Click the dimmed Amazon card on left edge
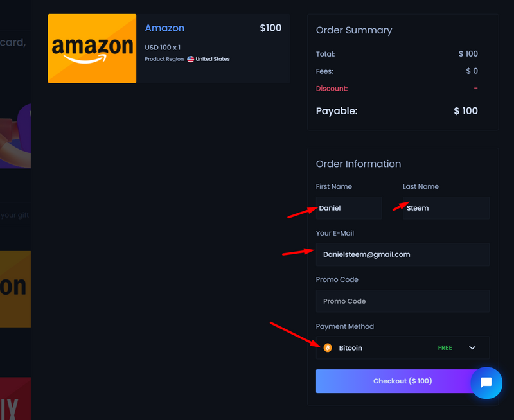This screenshot has height=420, width=514. 15,289
